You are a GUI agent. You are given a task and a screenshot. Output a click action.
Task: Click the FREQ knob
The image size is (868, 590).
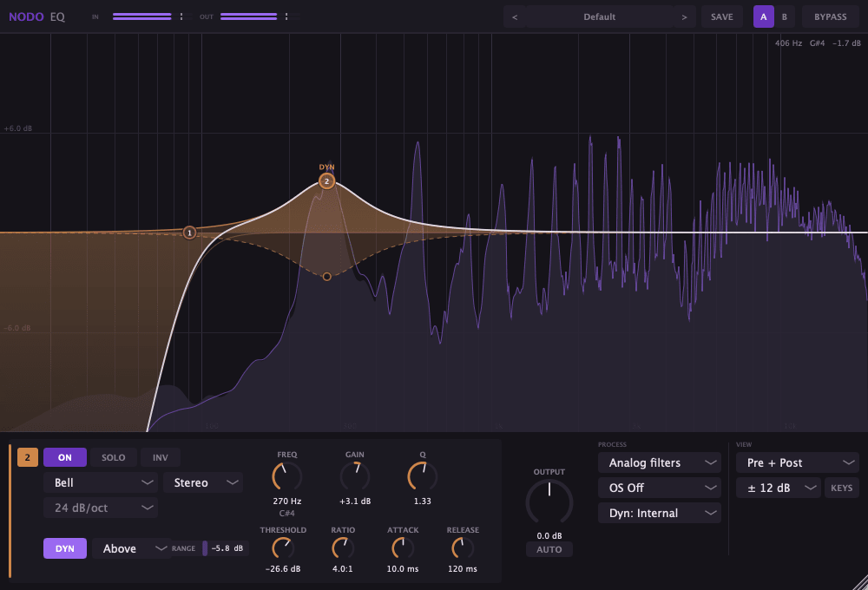286,476
